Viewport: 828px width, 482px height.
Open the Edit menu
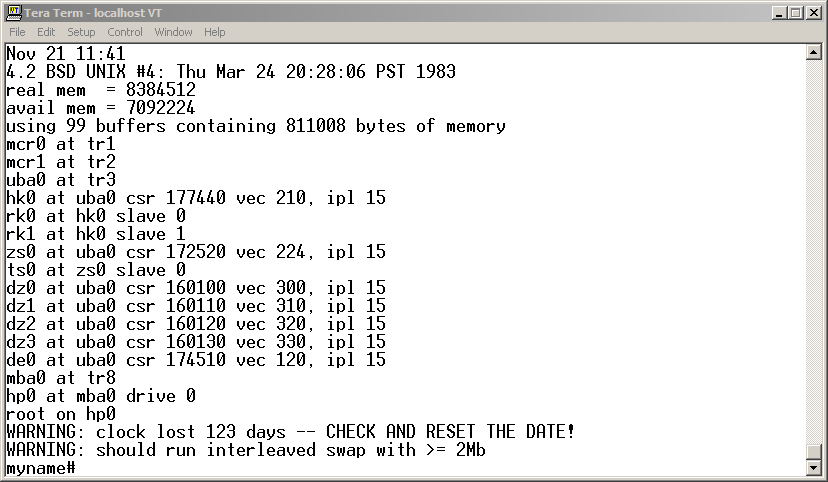coord(46,32)
